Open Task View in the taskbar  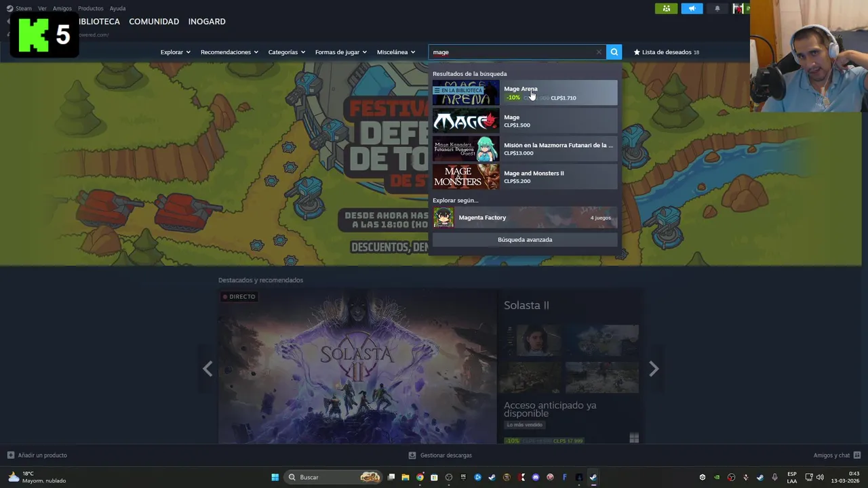click(391, 477)
